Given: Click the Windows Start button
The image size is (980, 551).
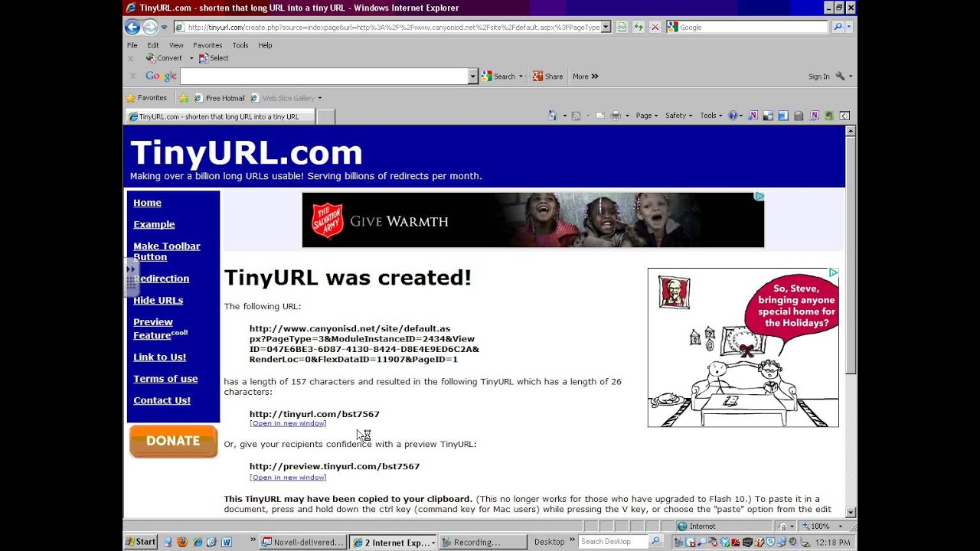Looking at the screenshot, I should [140, 542].
